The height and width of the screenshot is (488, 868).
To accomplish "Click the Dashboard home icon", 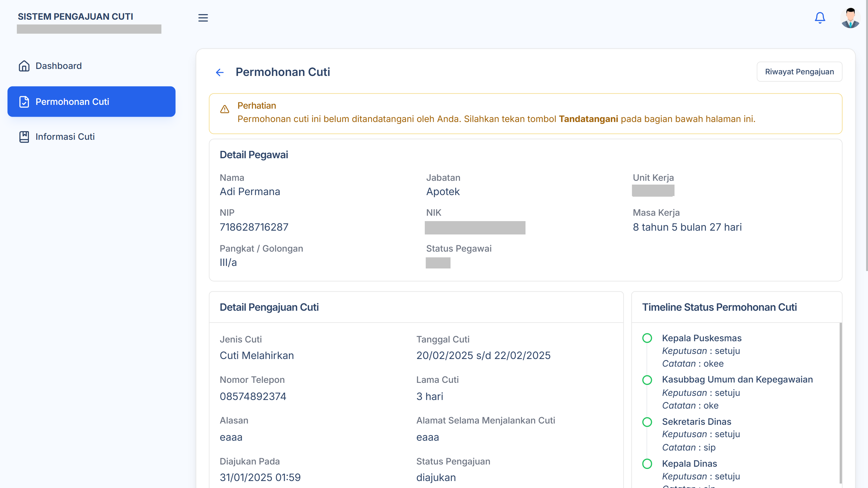I will (24, 66).
